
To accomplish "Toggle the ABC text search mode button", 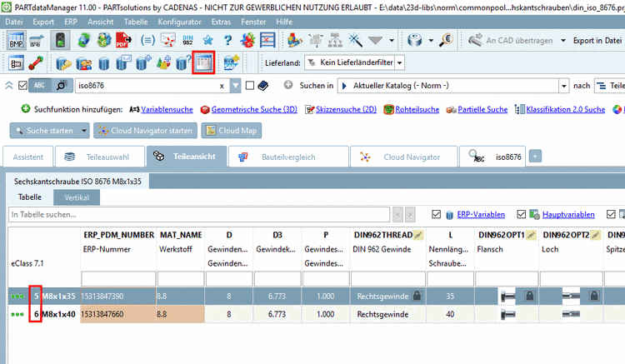I will coord(39,85).
